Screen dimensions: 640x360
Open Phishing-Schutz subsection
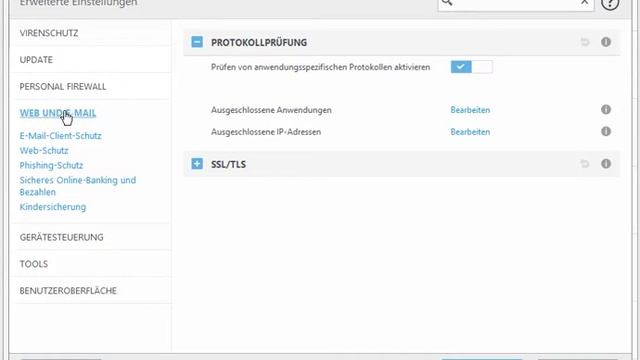(x=51, y=165)
